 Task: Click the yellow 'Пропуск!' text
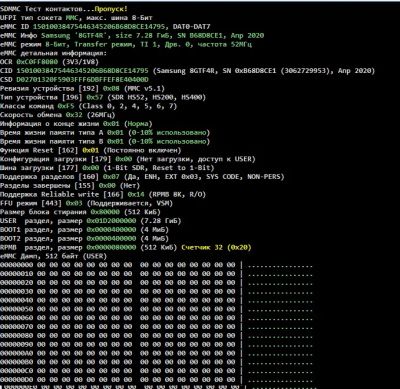point(111,9)
